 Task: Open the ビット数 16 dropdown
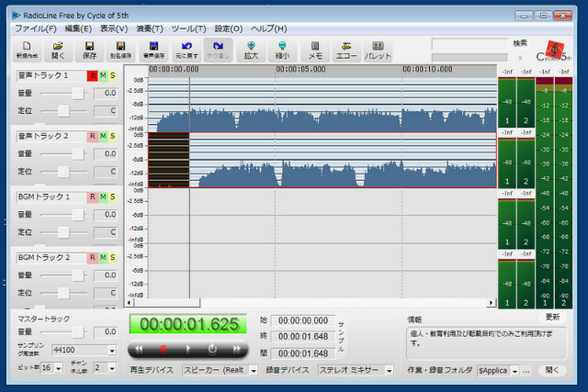[x=59, y=368]
